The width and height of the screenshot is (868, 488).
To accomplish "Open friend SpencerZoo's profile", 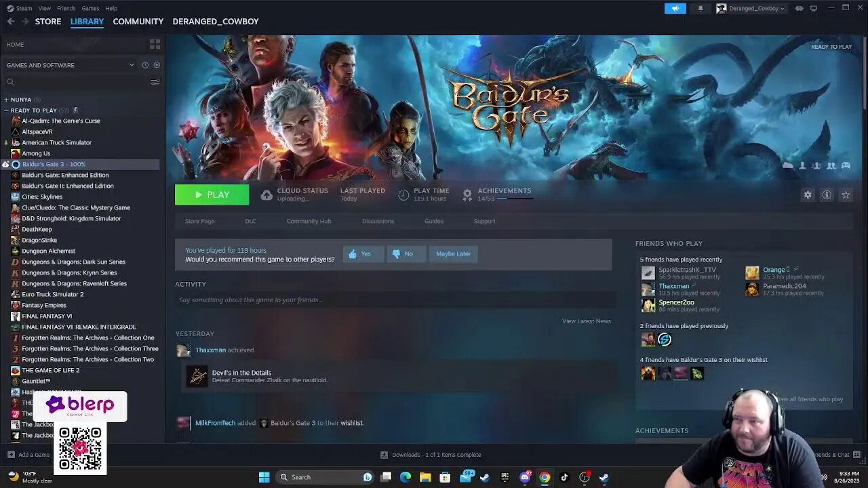I will click(676, 302).
